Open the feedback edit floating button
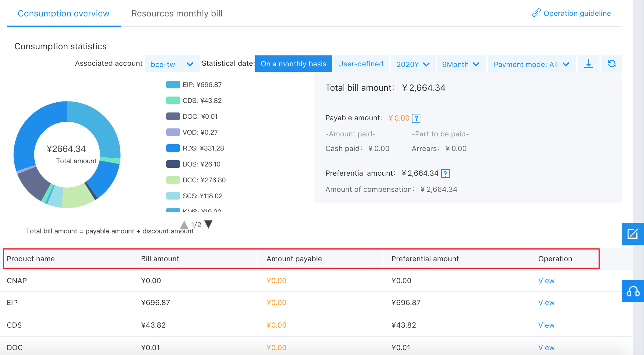This screenshot has height=355, width=644. [633, 234]
